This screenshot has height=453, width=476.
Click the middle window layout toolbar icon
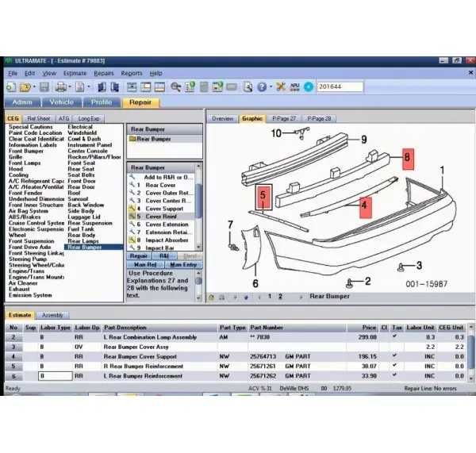point(146,87)
